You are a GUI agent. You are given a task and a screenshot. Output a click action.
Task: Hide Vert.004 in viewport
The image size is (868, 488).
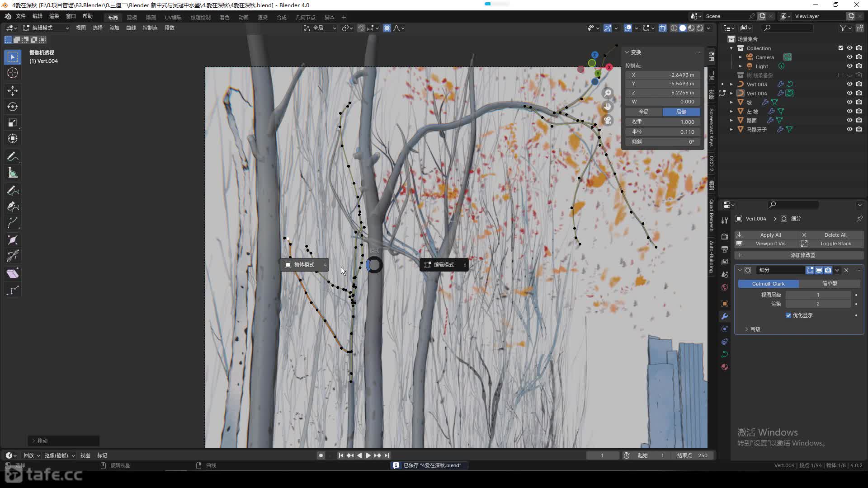point(849,93)
